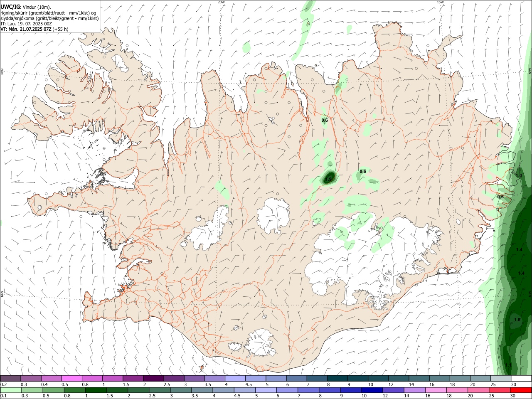Click the 'VT: Mán. 21.07.2025 07Z (+55 h)' line
This screenshot has width=532, height=399.
[x=34, y=29]
